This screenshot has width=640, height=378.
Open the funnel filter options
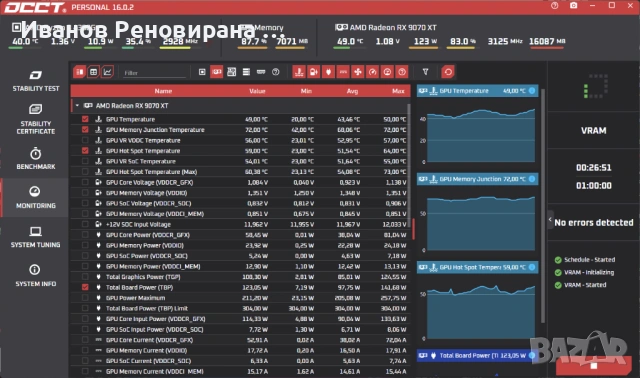(x=425, y=72)
